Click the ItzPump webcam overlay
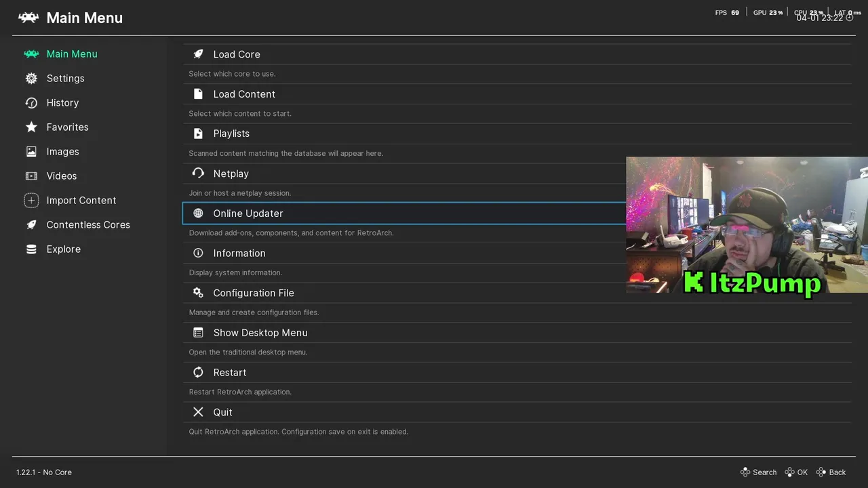Viewport: 868px width, 488px height. click(747, 225)
